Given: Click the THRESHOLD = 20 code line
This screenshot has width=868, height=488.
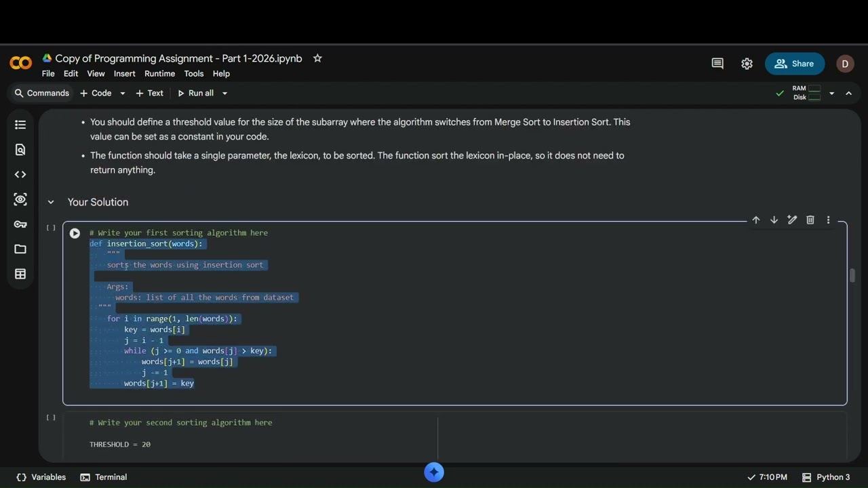Looking at the screenshot, I should (120, 445).
